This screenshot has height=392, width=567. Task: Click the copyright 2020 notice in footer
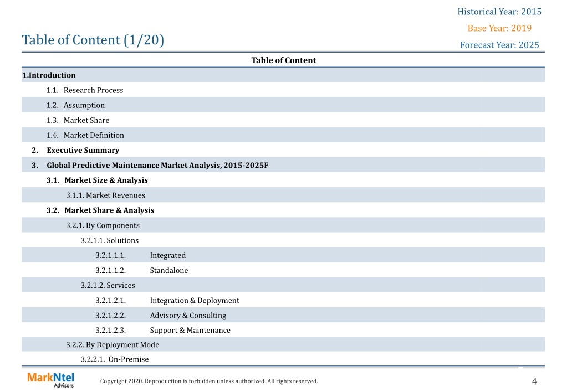point(209,381)
